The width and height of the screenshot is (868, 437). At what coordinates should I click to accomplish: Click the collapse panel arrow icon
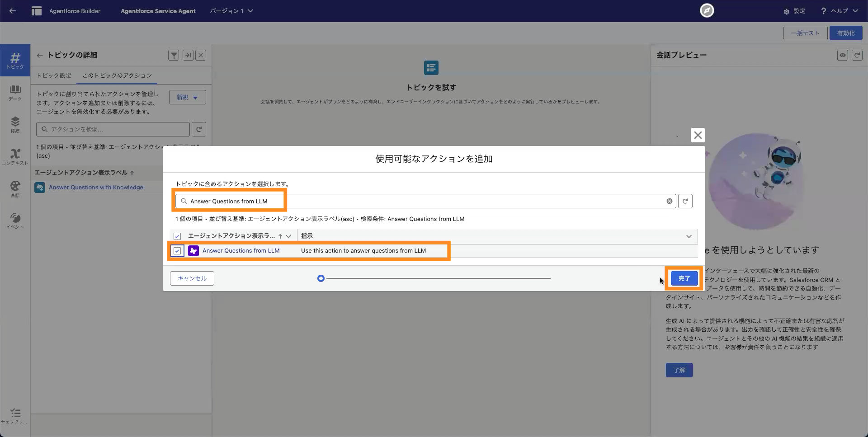coord(188,55)
